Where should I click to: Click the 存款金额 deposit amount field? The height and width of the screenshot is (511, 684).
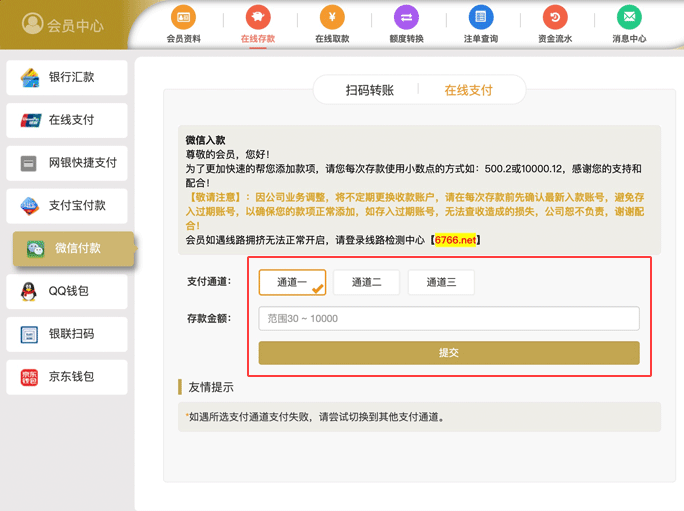coord(448,318)
